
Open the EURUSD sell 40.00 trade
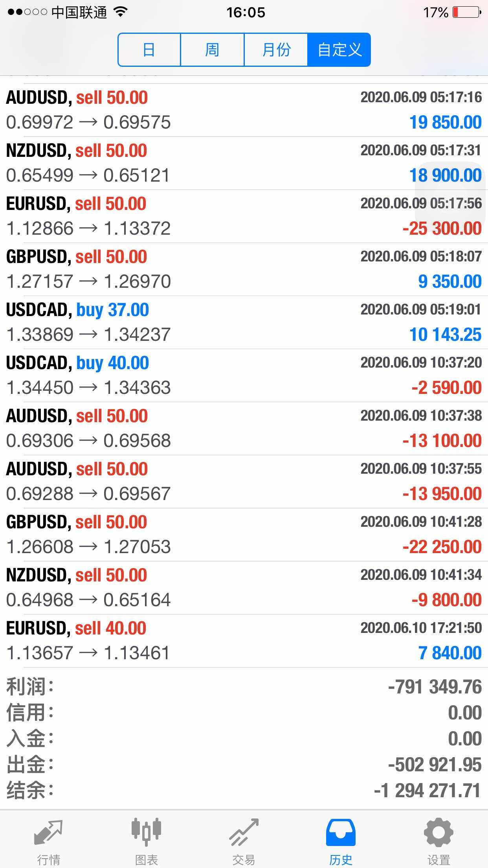click(x=244, y=641)
